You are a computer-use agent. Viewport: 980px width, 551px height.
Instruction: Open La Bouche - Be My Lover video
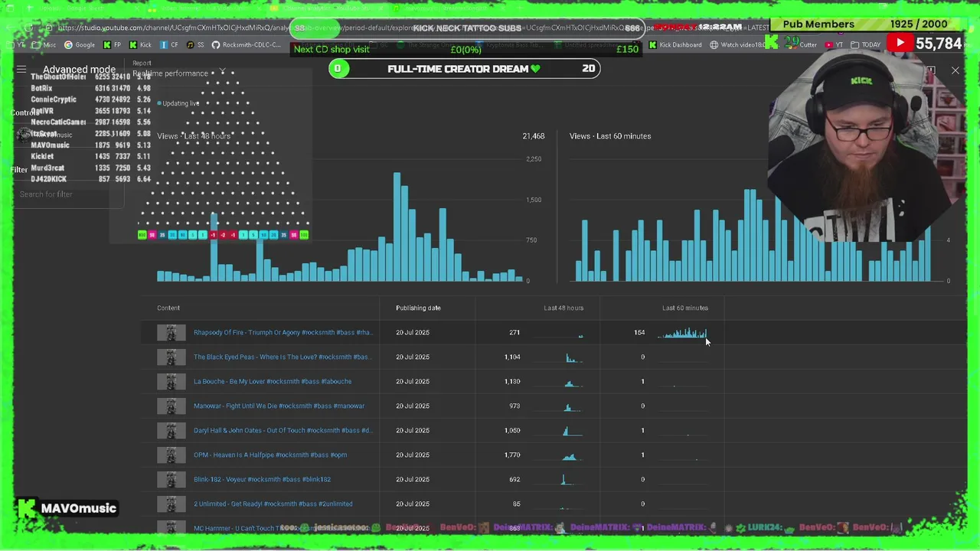click(273, 381)
